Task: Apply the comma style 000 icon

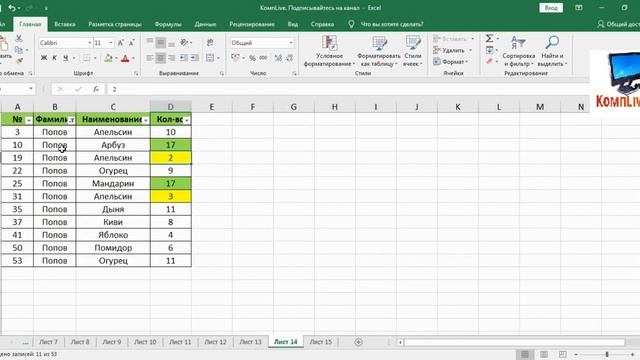Action: tap(263, 58)
